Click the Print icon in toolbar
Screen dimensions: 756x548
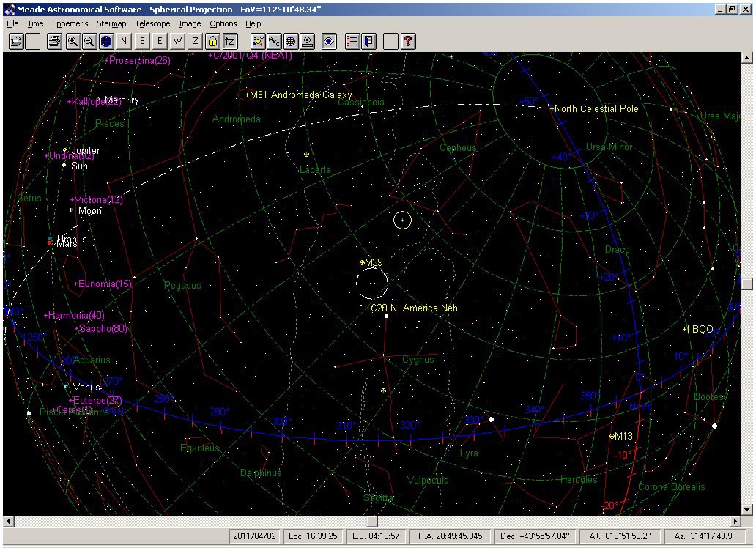(x=54, y=41)
